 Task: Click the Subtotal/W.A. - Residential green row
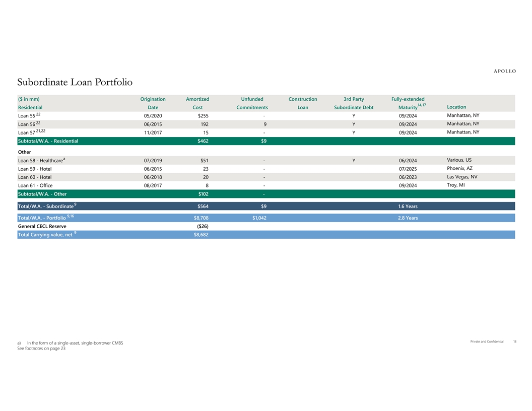(x=266, y=141)
